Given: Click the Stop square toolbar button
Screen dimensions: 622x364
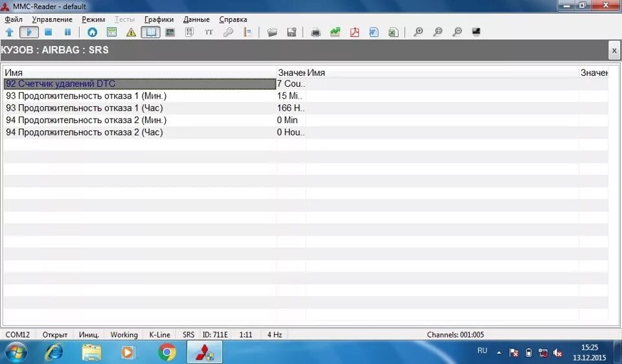Looking at the screenshot, I should 49,32.
